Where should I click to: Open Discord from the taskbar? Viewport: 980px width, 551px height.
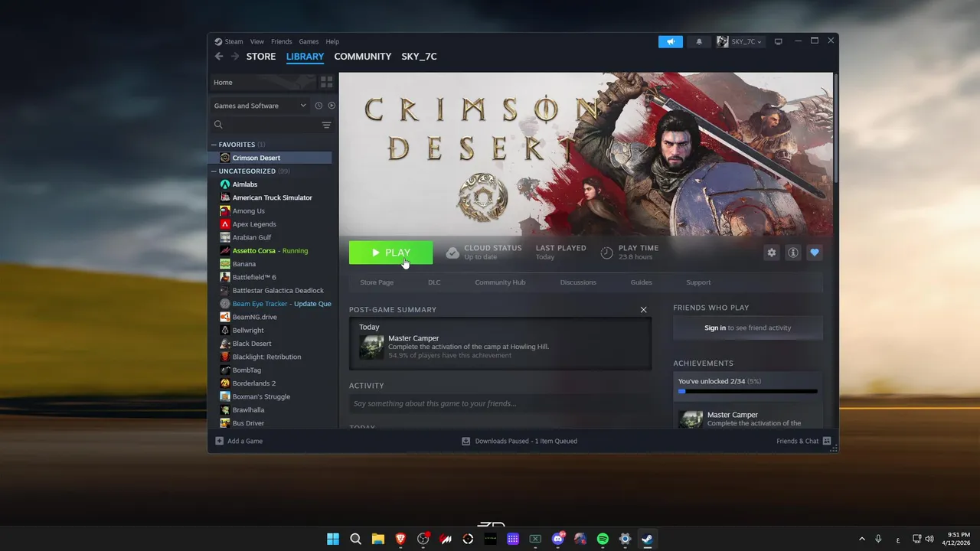pos(558,539)
